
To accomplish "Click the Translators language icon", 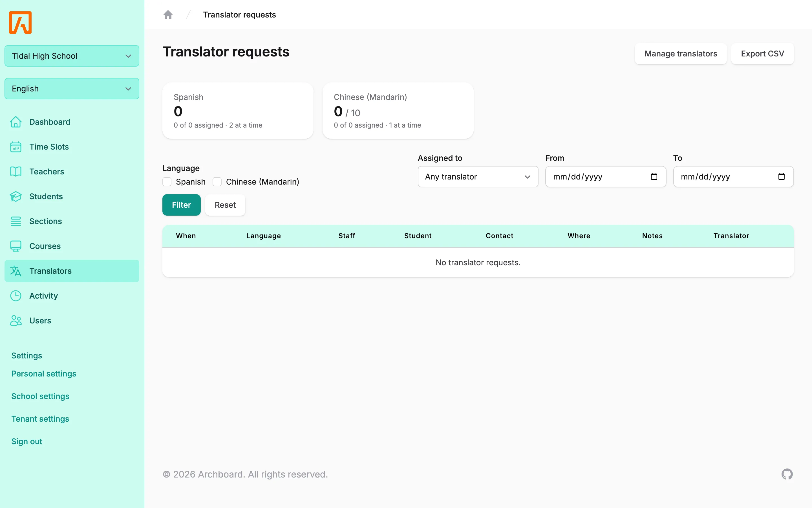I will click(x=16, y=271).
